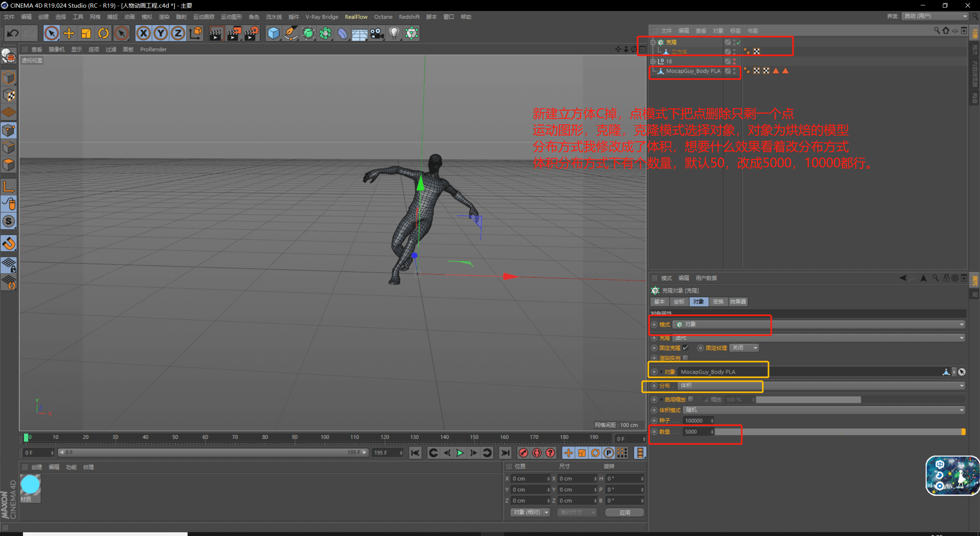Toggle MocapGuy_Body PLA visibility dots
The height and width of the screenshot is (536, 980).
pos(734,71)
